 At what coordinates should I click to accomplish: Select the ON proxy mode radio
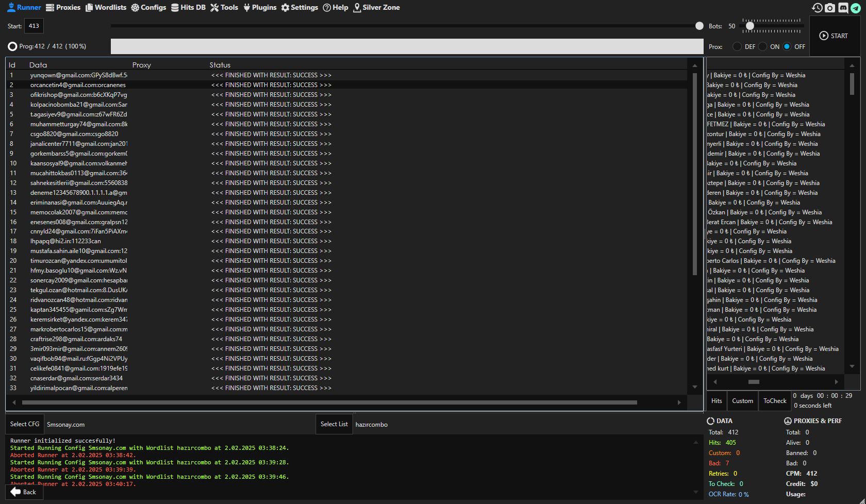coord(762,46)
